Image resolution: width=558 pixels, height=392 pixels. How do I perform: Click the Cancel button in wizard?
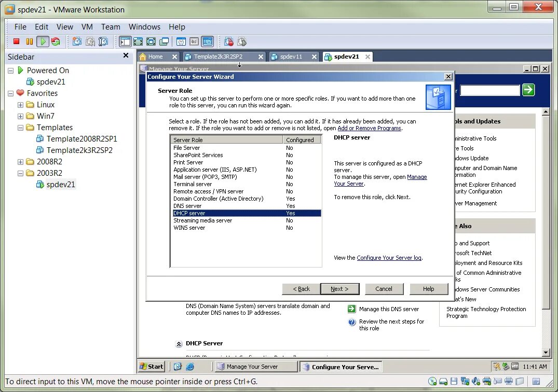point(384,289)
